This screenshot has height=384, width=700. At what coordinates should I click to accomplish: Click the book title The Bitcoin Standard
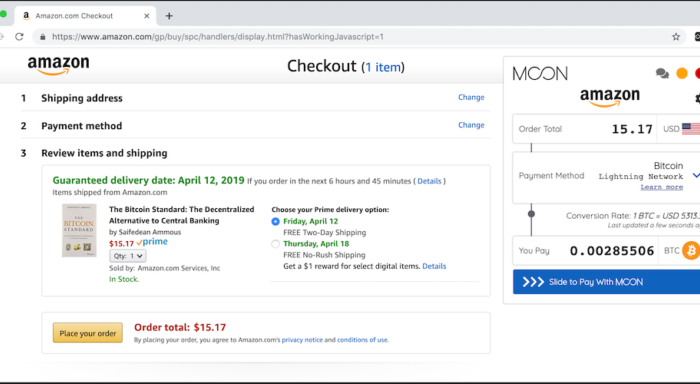pyautogui.click(x=181, y=215)
